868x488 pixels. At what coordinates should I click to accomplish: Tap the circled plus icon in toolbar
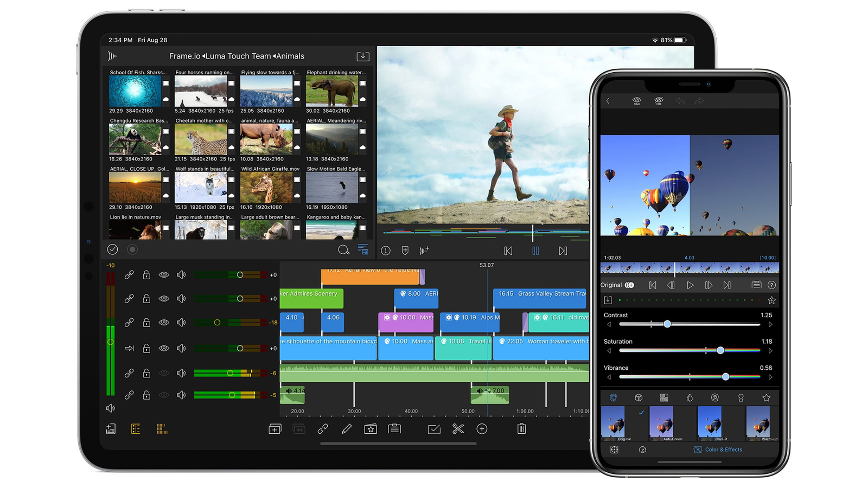click(x=482, y=429)
